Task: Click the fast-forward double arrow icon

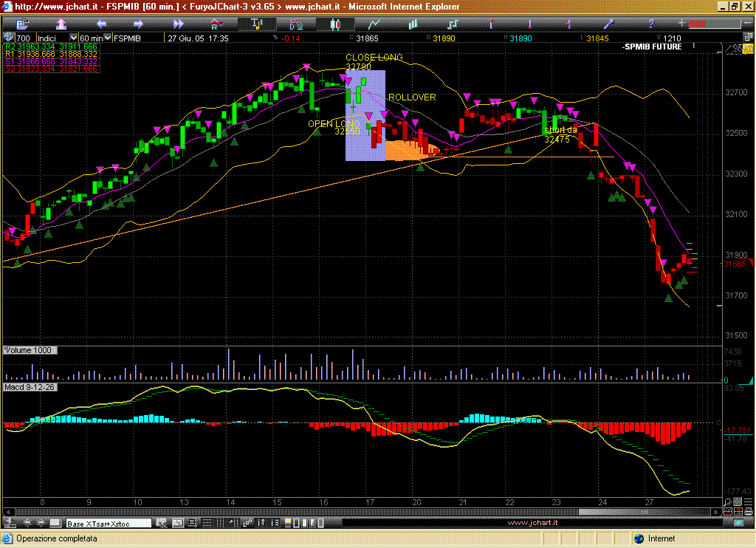Action: click(x=178, y=24)
